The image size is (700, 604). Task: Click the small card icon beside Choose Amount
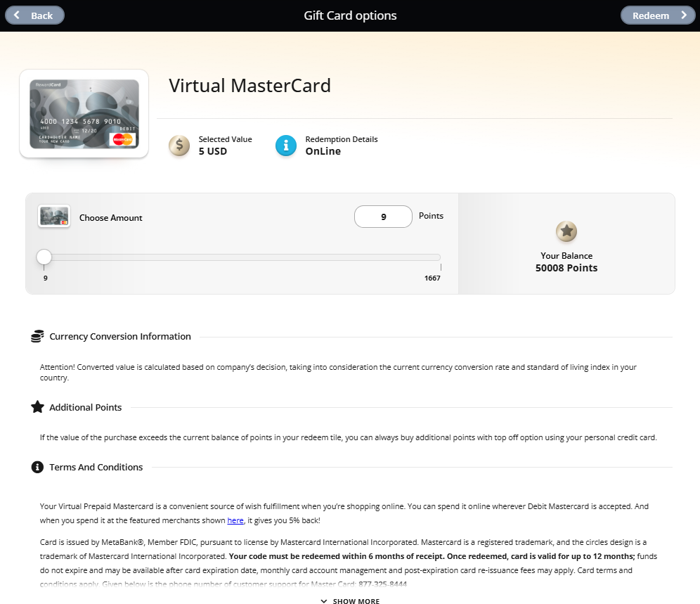54,217
